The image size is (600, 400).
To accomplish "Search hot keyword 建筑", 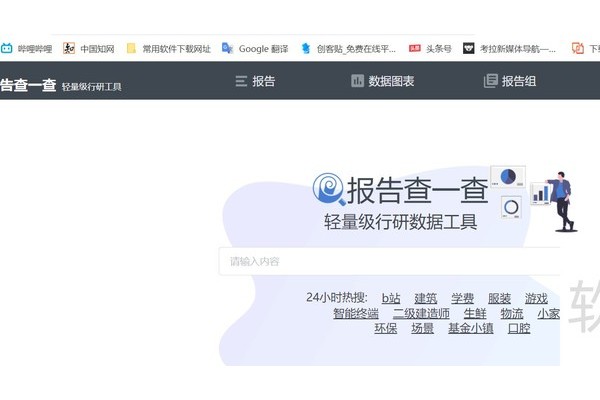I will (x=426, y=298).
